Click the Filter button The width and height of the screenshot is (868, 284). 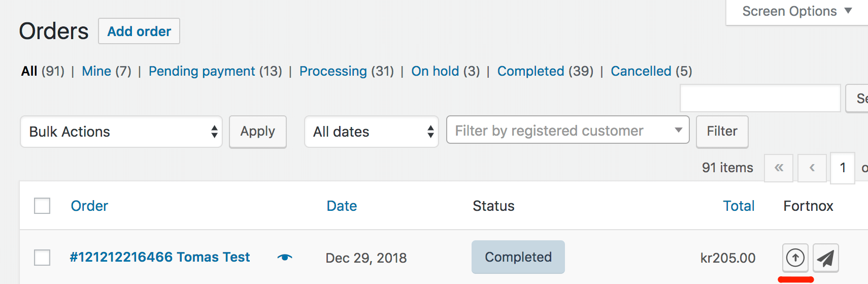[722, 132]
